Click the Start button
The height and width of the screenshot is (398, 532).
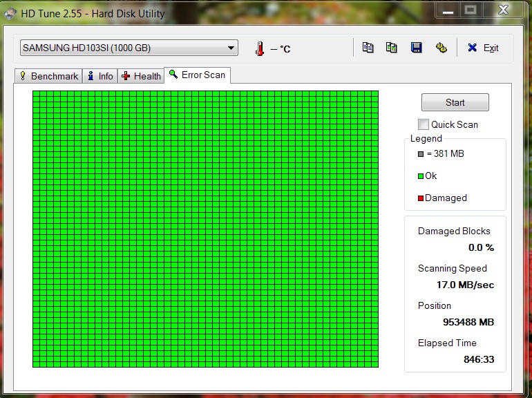[x=455, y=102]
